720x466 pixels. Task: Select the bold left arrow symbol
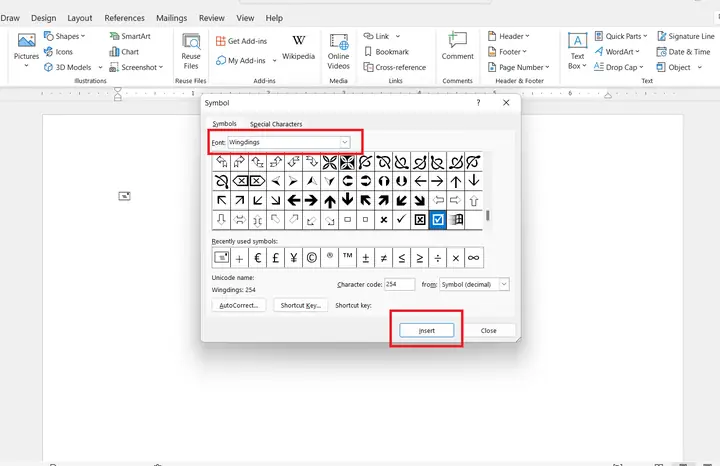tap(293, 200)
